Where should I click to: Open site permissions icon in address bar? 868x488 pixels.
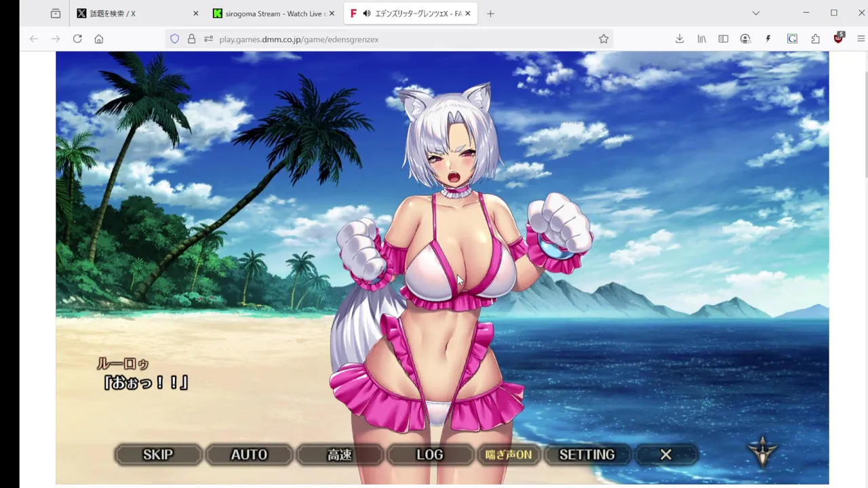click(208, 39)
